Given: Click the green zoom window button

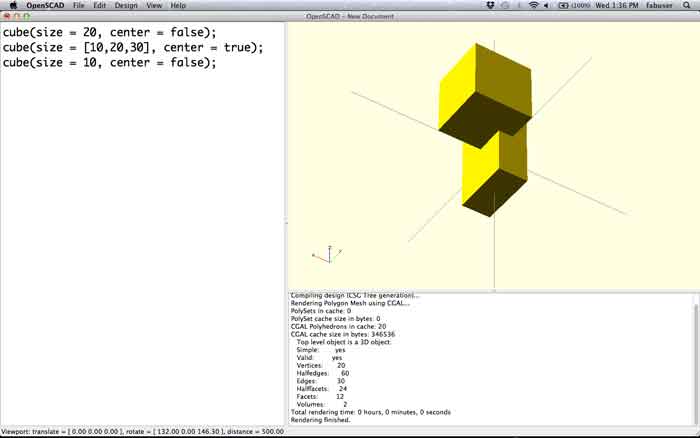Looking at the screenshot, I should pos(27,16).
